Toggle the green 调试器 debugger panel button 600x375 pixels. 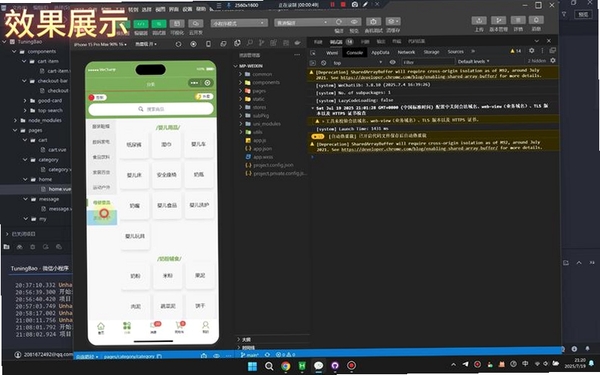tap(159, 23)
